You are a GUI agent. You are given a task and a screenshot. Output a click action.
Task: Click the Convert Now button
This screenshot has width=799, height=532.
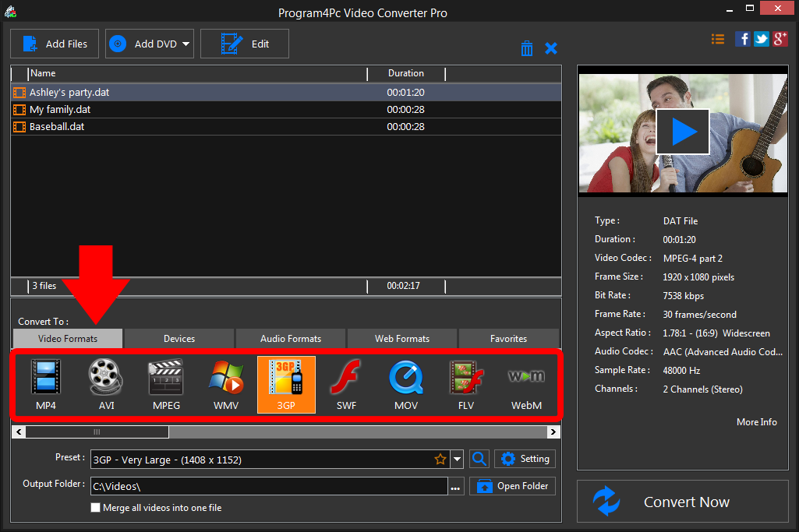click(x=683, y=502)
